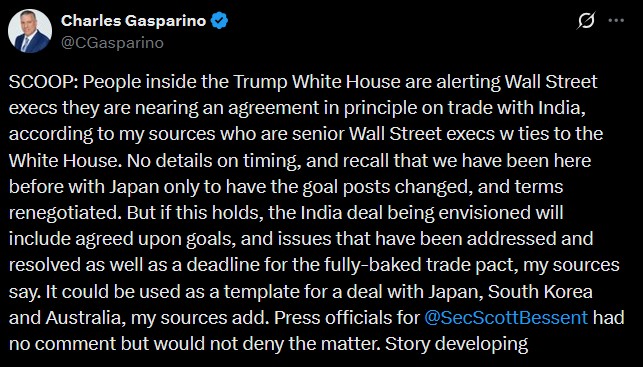Click the phrase 'Story developing'
The image size is (643, 367).
click(456, 344)
